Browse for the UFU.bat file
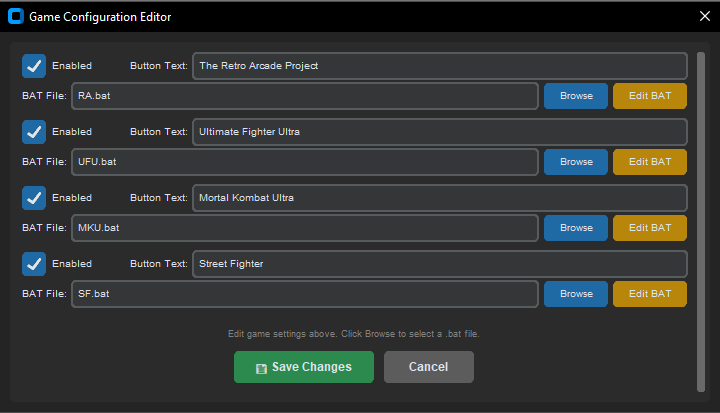This screenshot has height=413, width=720. click(576, 162)
